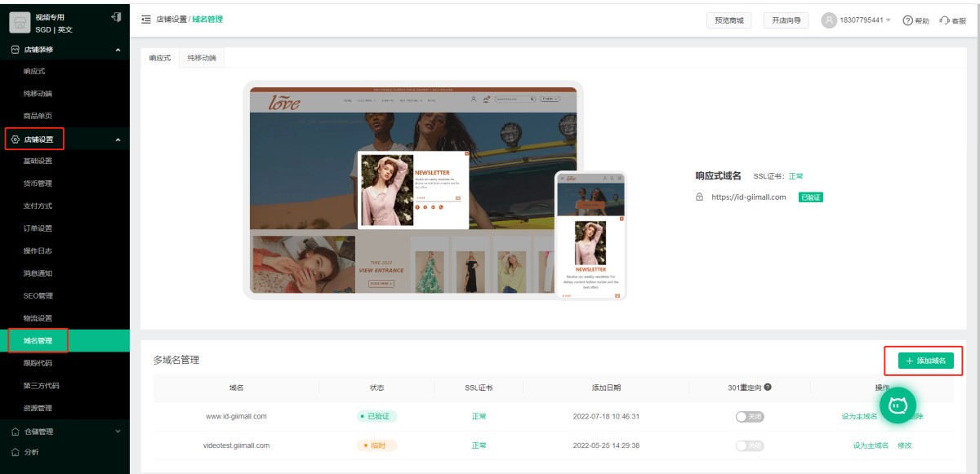This screenshot has width=980, height=474.
Task: Collapse the 店铺设置 section chevron
Action: pos(118,140)
